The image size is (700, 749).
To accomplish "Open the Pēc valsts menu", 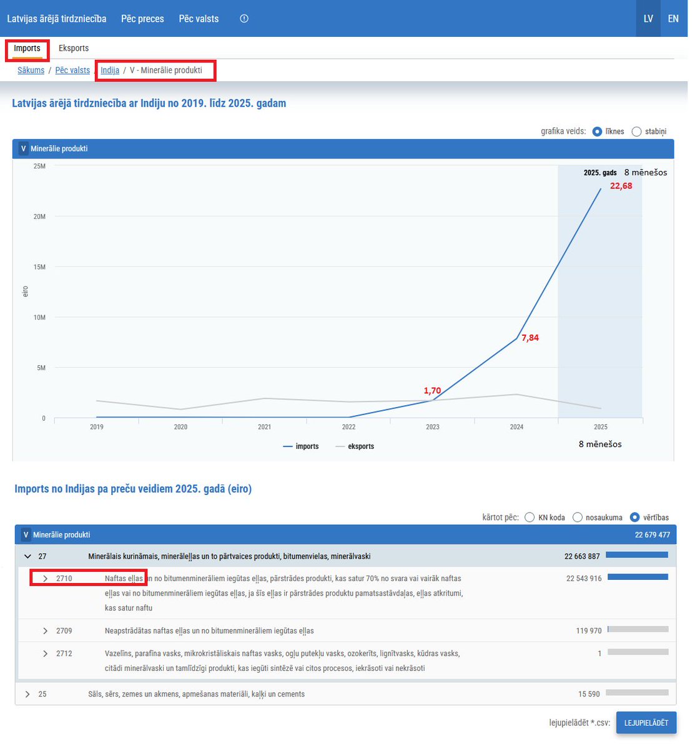I will [x=199, y=19].
